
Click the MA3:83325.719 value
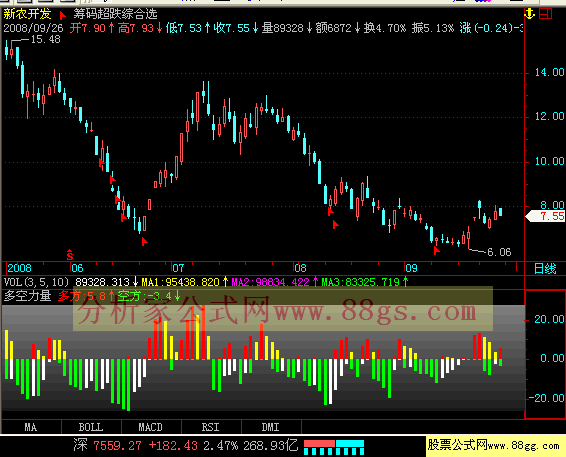click(x=361, y=282)
